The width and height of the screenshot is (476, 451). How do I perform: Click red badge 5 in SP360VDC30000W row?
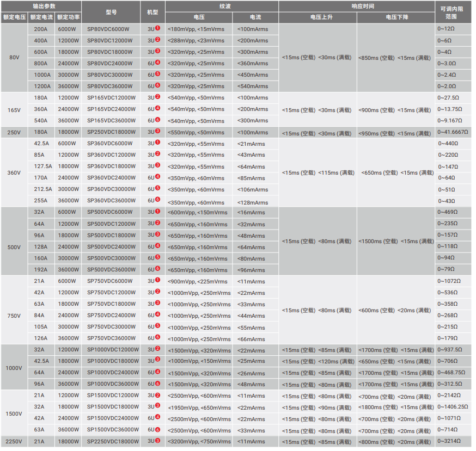157,188
